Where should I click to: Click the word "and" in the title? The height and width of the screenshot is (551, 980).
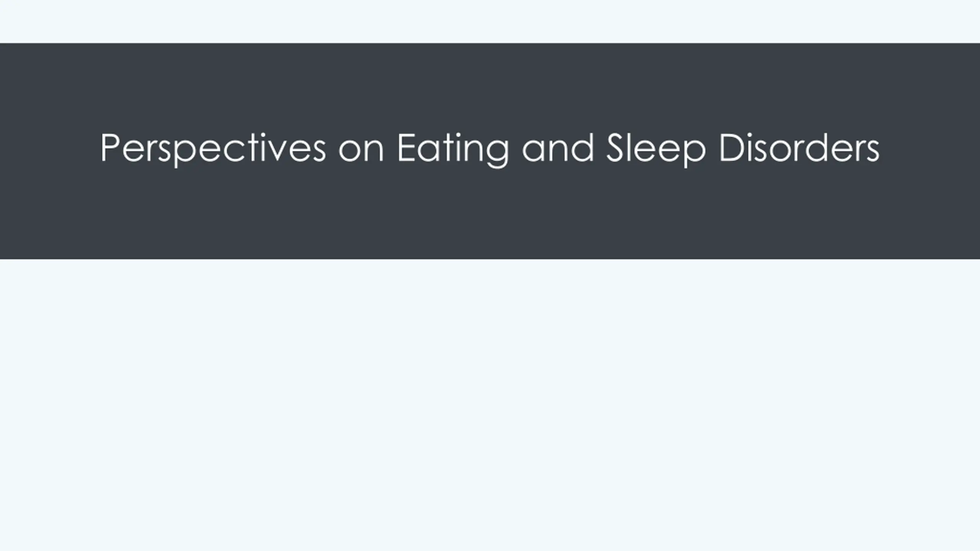(x=558, y=147)
